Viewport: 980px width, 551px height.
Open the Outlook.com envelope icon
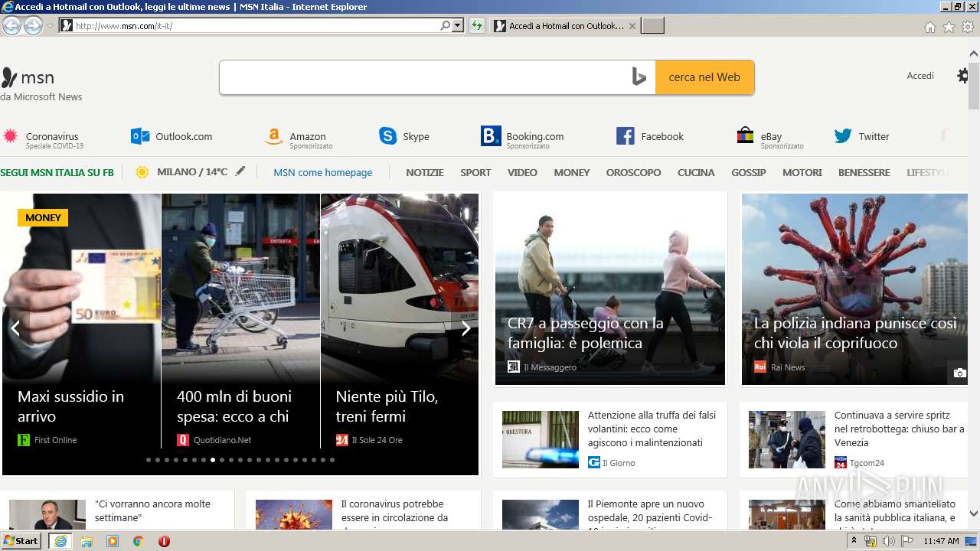140,136
